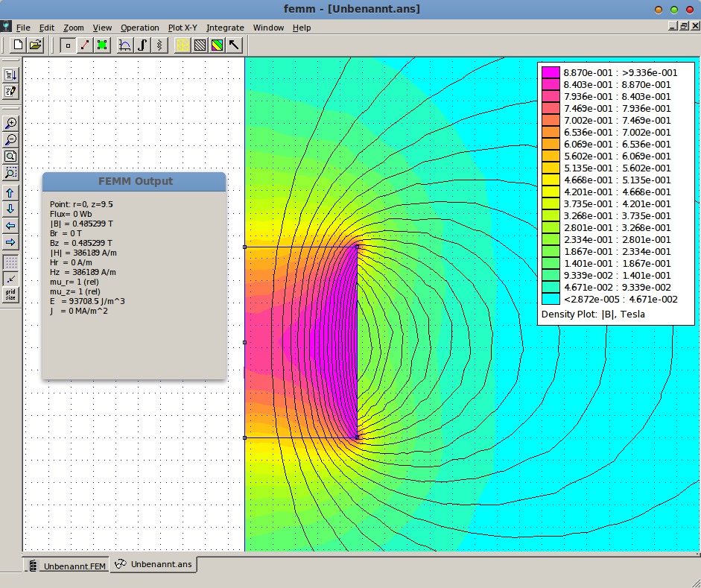Click the orange title bar button
This screenshot has height=588, width=701.
click(659, 10)
